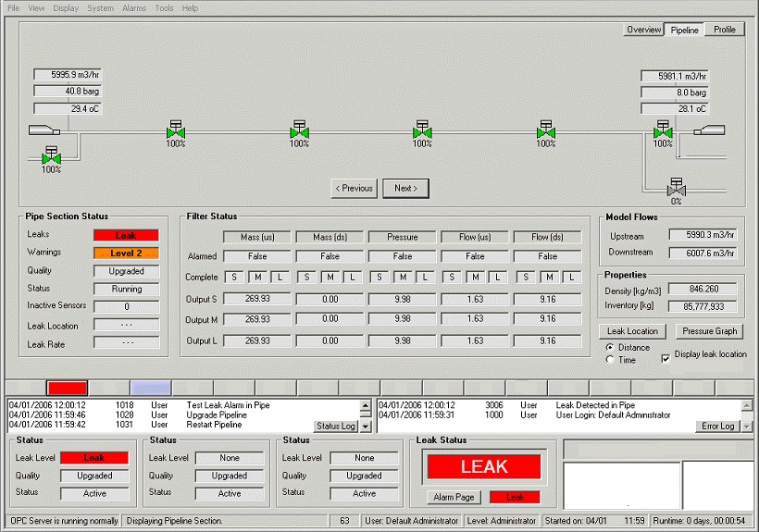Open the dropdown arrow beside Status Log
The image size is (759, 532).
pyautogui.click(x=365, y=427)
